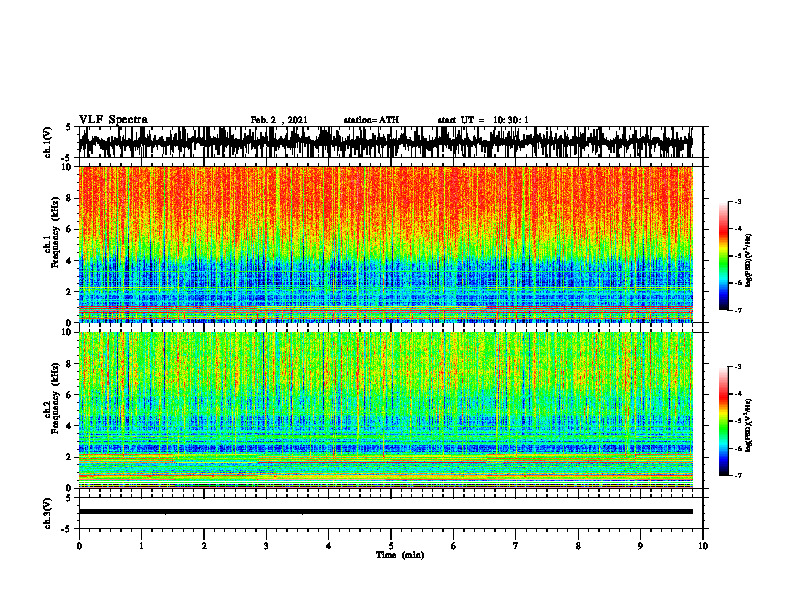Click the ch.1 spectrogram color scale bar
792x612 pixels.
click(723, 256)
